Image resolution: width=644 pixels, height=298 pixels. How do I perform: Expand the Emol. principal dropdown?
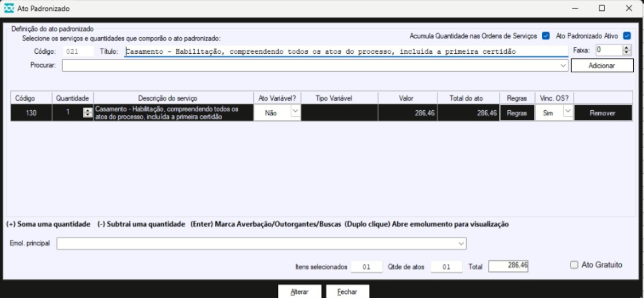point(461,243)
